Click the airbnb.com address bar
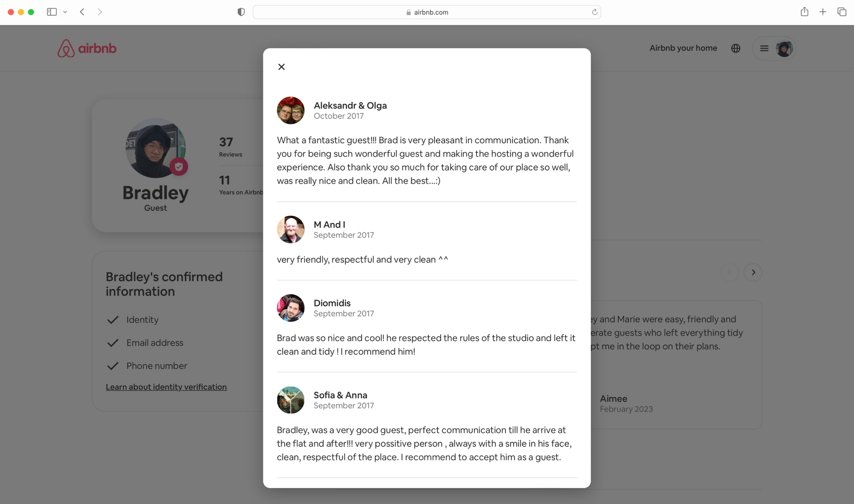This screenshot has height=504, width=854. [427, 12]
